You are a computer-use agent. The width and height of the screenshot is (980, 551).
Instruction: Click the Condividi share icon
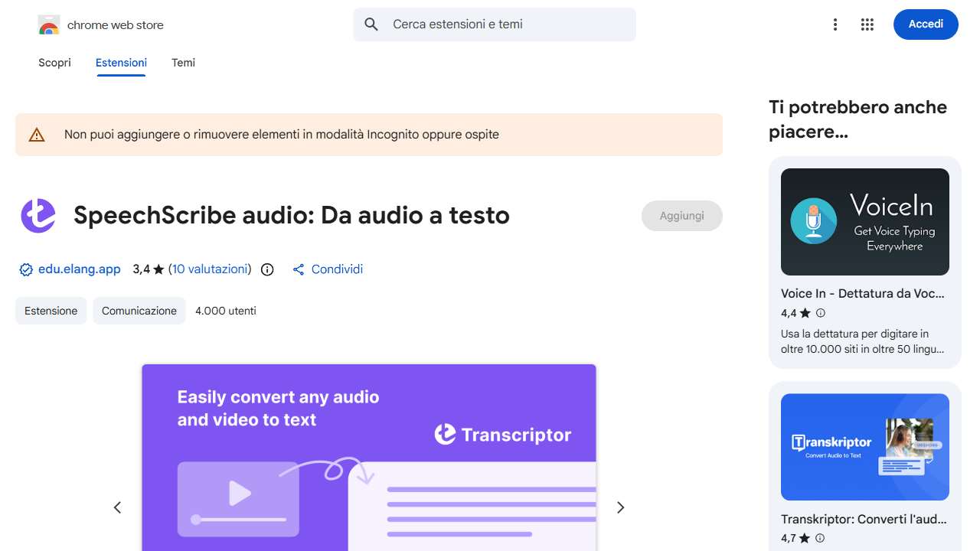point(299,269)
